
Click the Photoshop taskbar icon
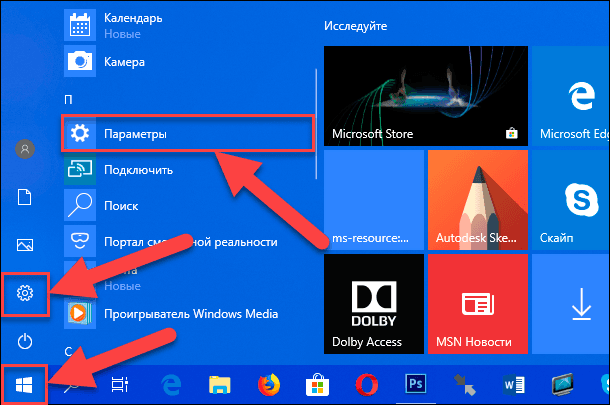tap(415, 384)
